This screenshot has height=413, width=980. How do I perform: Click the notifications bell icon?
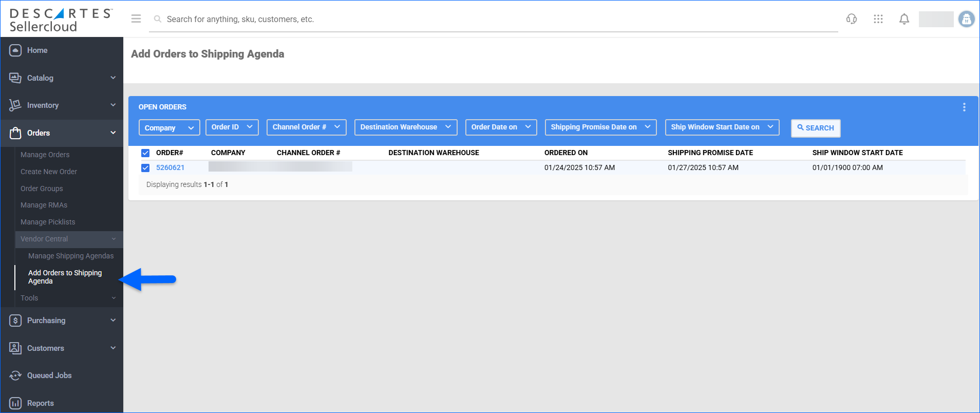click(x=904, y=19)
